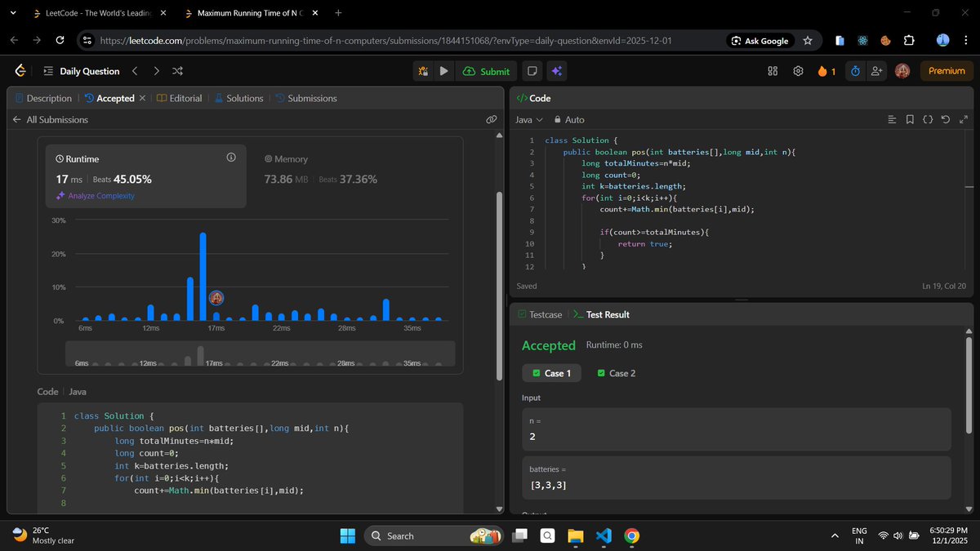This screenshot has height=551, width=980.
Task: Reload the browser page
Action: pyautogui.click(x=60, y=40)
